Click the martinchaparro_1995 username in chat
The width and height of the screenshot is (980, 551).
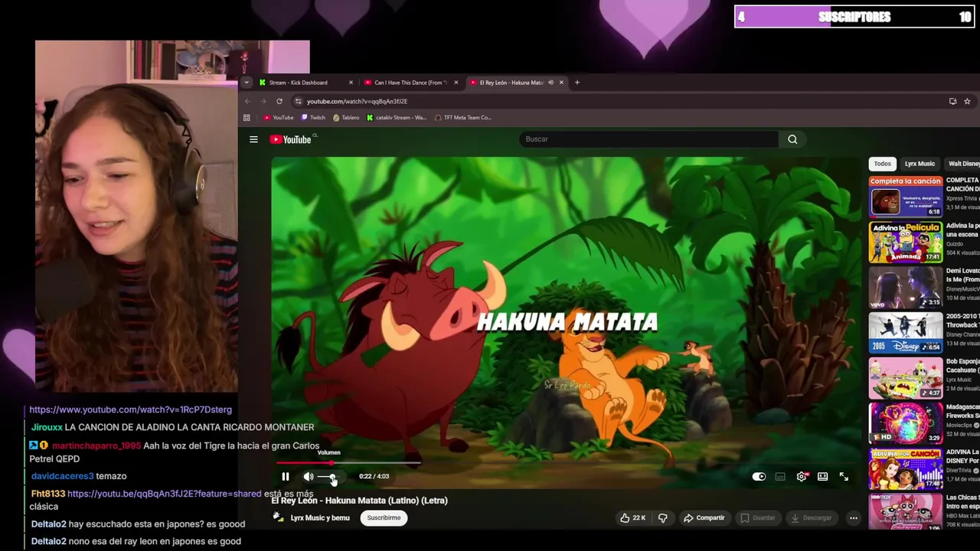click(96, 446)
